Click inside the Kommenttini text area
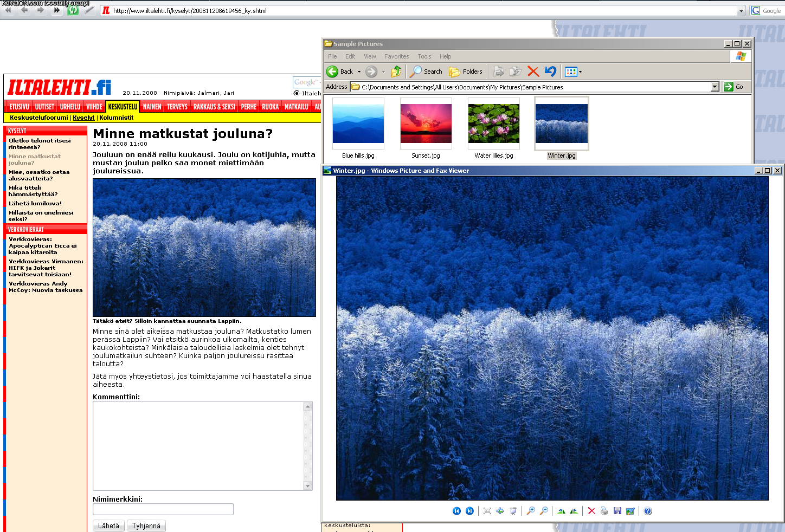This screenshot has height=532, width=785. coord(198,446)
